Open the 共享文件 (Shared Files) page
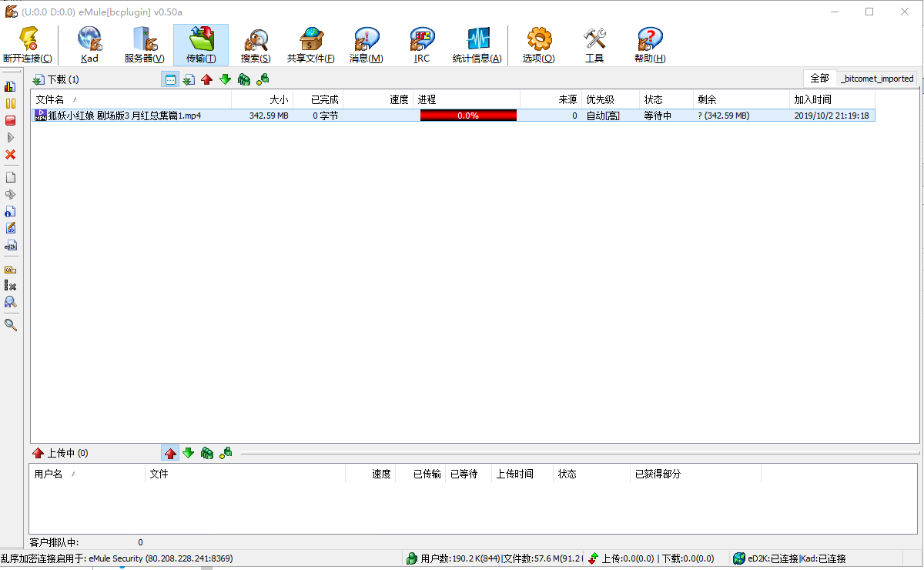The width and height of the screenshot is (924, 570). click(310, 45)
